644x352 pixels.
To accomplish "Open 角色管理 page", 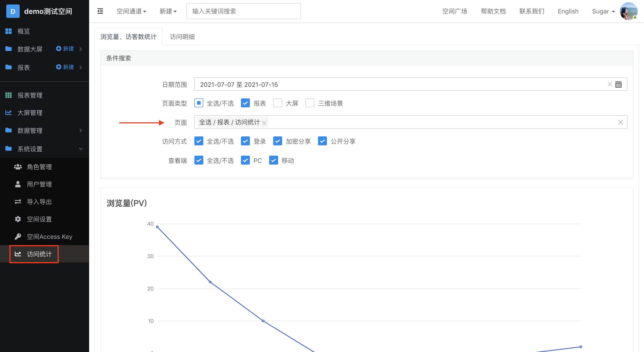I will (39, 167).
